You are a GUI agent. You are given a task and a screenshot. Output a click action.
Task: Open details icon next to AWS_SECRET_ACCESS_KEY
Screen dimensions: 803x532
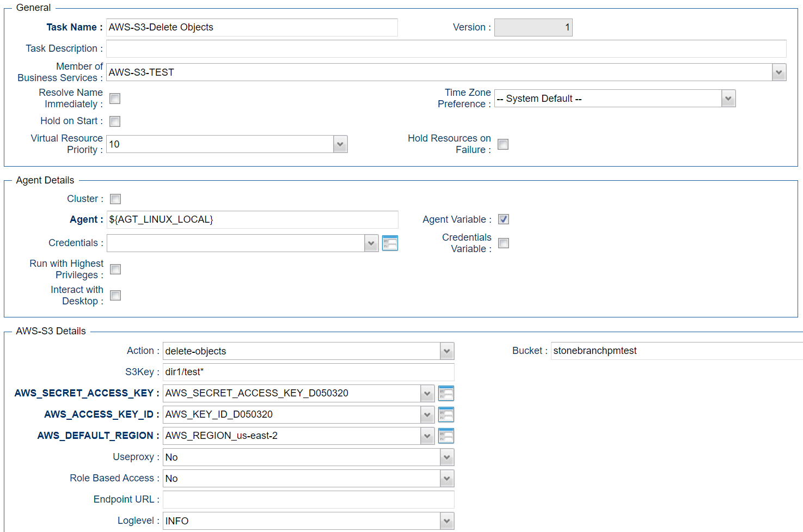446,393
